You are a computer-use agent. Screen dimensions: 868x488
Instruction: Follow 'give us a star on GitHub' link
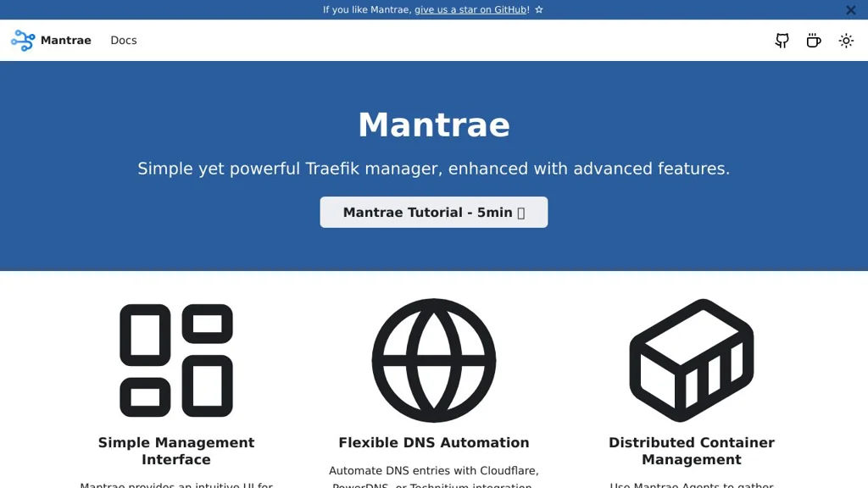point(470,9)
